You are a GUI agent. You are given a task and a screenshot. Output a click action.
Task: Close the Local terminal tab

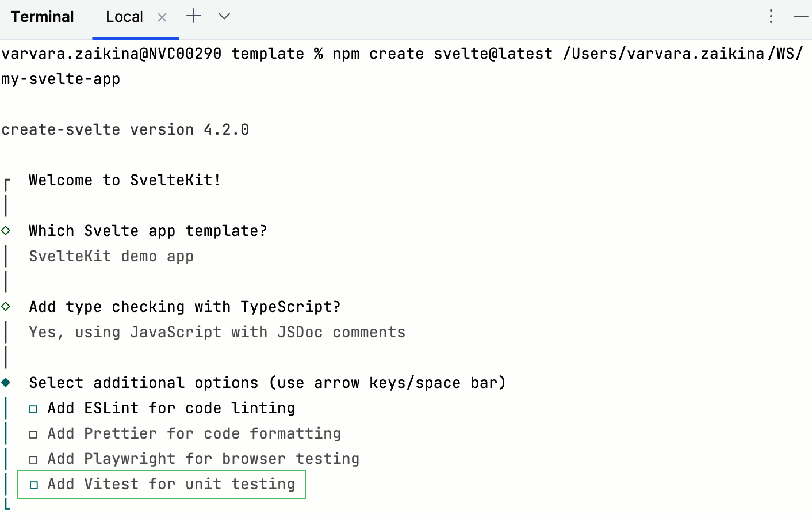(162, 17)
